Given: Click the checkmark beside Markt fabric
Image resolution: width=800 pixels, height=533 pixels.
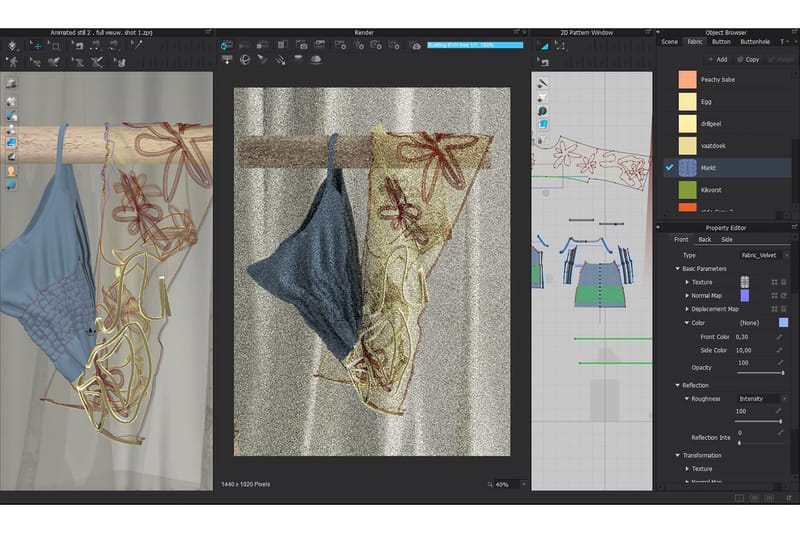Looking at the screenshot, I should 669,167.
